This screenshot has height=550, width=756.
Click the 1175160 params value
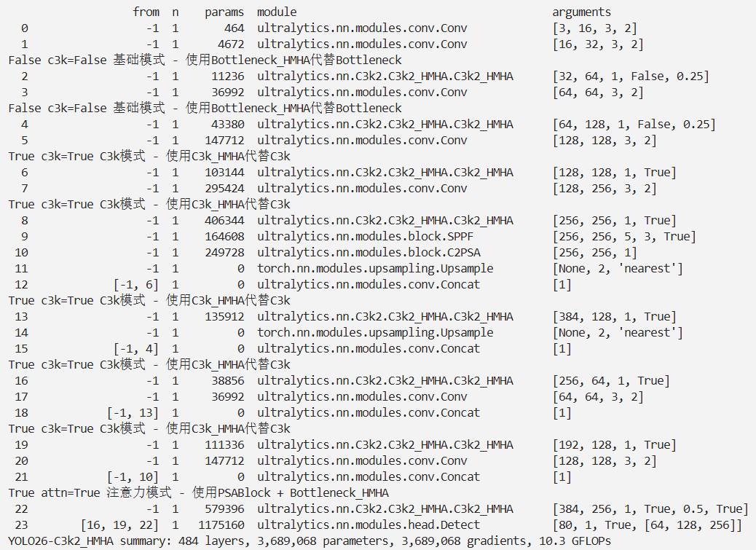click(x=221, y=525)
